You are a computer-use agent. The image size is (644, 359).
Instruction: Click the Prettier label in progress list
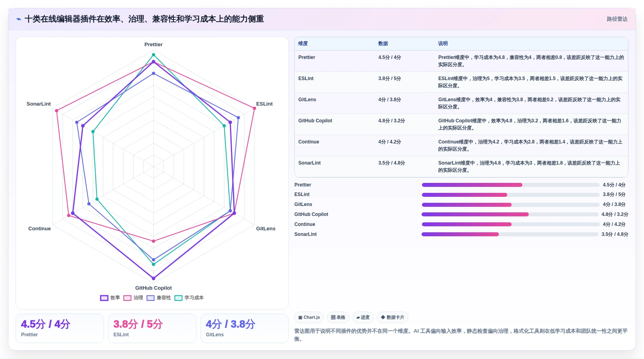[x=303, y=185]
